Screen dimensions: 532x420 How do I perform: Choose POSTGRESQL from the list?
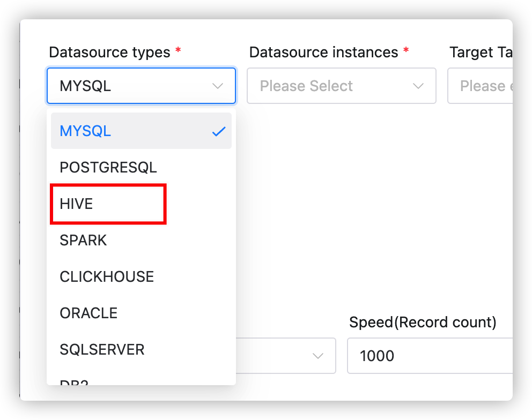click(141, 168)
